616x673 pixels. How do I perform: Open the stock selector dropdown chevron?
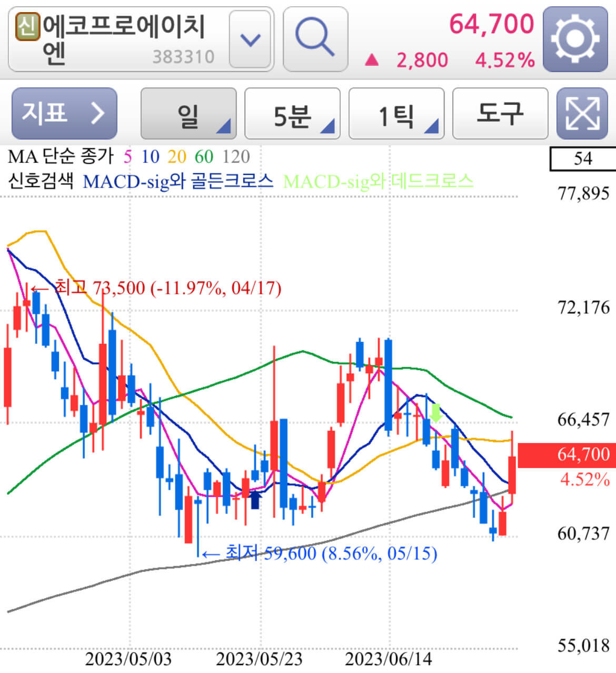[250, 39]
